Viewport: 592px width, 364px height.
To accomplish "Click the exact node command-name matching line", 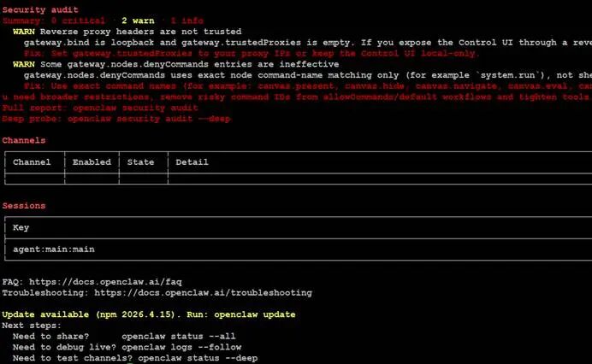I will [x=308, y=75].
